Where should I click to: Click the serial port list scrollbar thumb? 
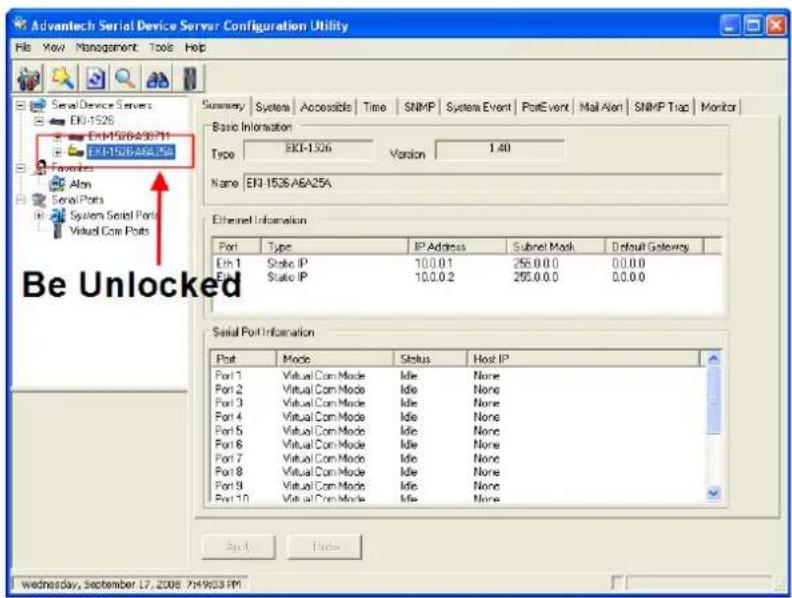click(713, 400)
